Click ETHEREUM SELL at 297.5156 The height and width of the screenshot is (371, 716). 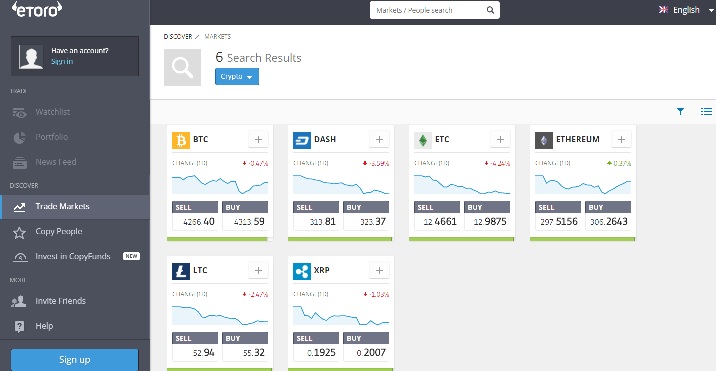[558, 215]
